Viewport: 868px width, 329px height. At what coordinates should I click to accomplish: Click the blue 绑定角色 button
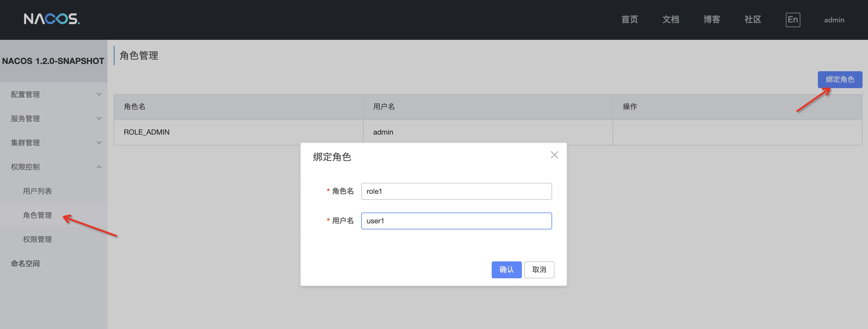point(840,79)
